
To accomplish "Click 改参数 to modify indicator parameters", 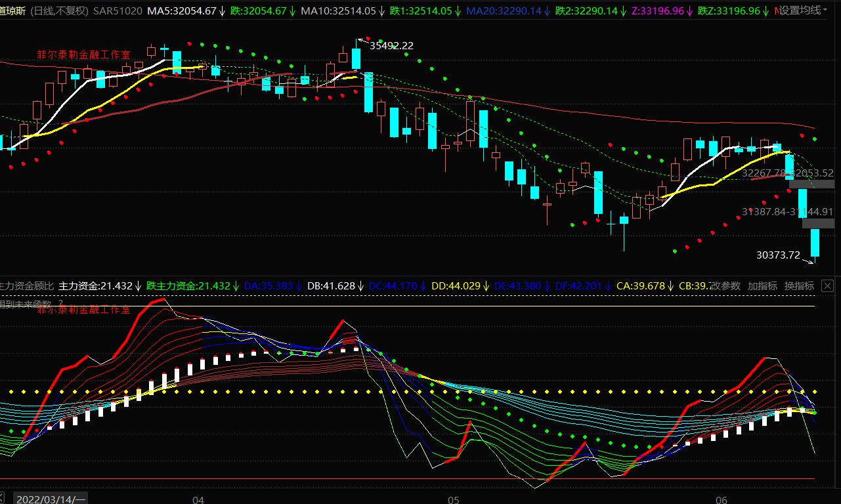I will click(x=726, y=286).
